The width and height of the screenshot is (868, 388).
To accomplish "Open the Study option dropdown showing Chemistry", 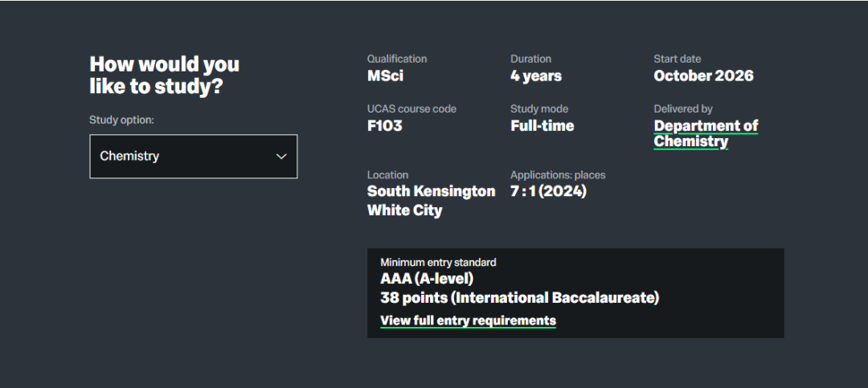I will tap(193, 156).
